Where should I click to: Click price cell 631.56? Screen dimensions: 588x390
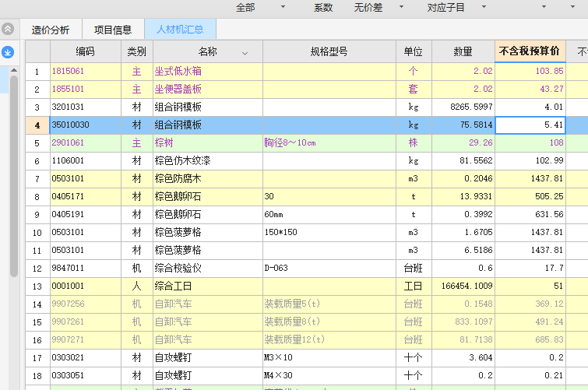[x=530, y=215]
